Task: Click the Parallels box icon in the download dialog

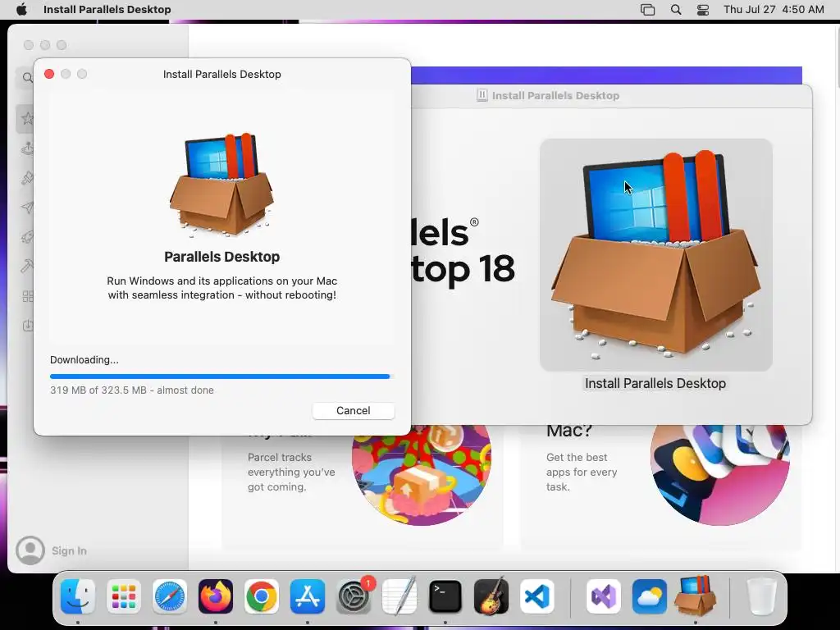Action: [221, 185]
